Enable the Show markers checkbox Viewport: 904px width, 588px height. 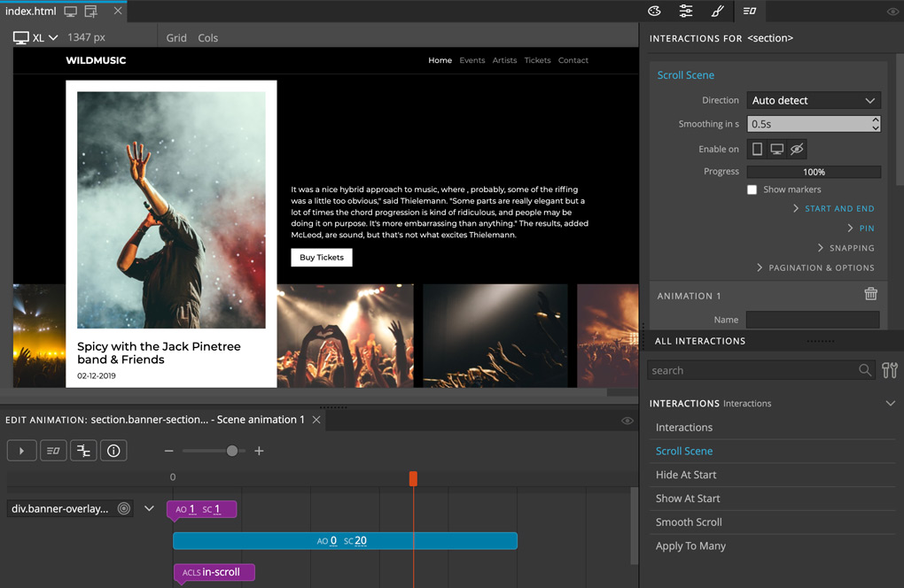[x=752, y=190]
